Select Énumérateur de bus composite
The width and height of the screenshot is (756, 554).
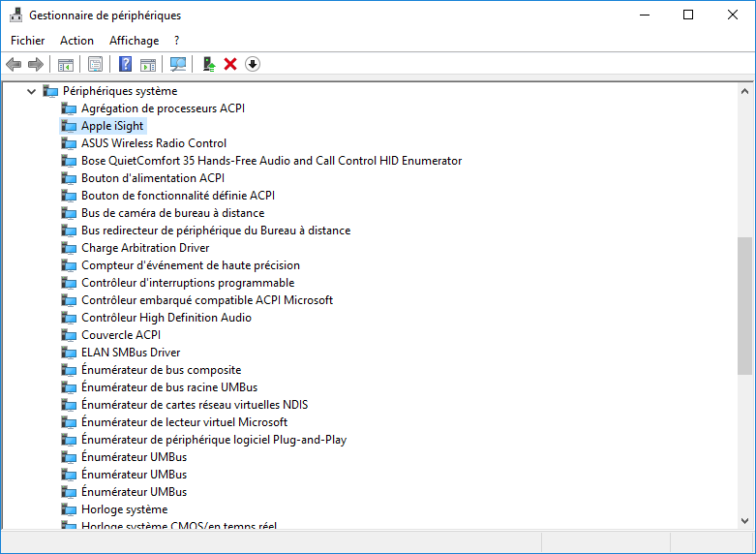(x=161, y=370)
